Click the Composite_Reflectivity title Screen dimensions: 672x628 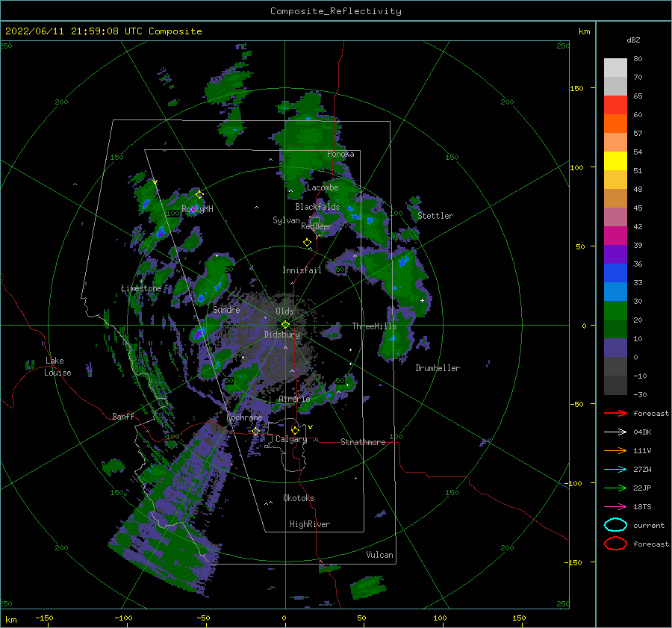point(336,11)
